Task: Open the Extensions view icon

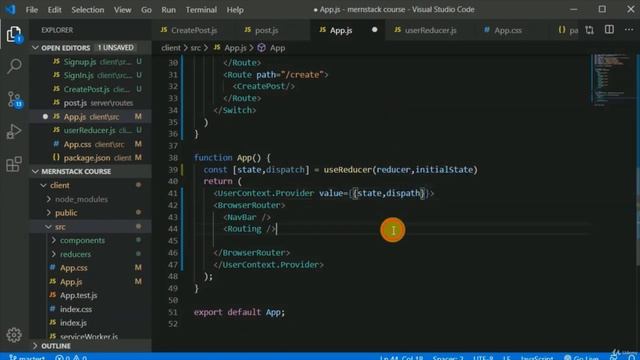Action: (x=14, y=164)
